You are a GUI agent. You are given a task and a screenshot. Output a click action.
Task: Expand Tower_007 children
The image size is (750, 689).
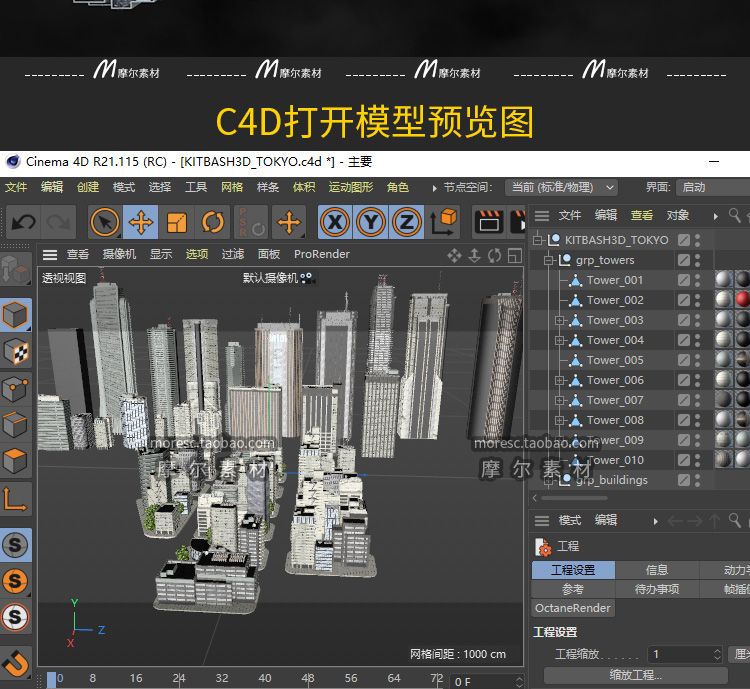[x=559, y=400]
